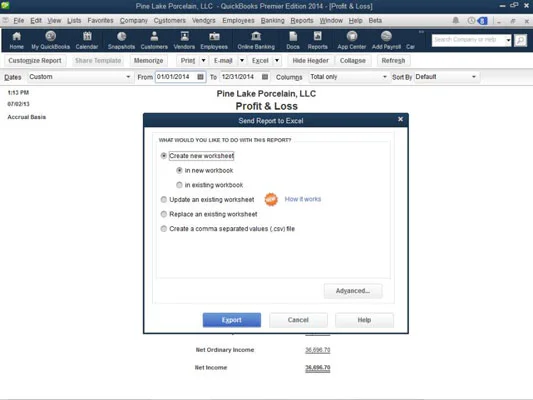The width and height of the screenshot is (533, 400).
Task: Open the Edit menu
Action: tap(36, 20)
